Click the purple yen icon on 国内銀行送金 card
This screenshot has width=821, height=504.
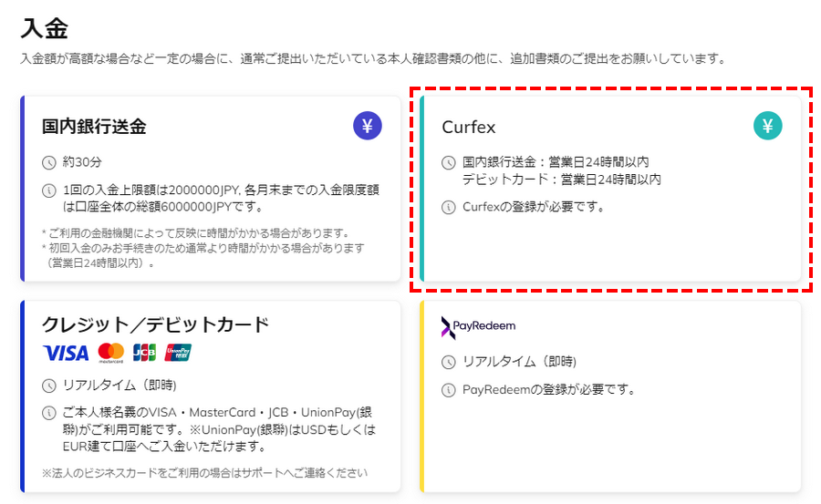pos(367,126)
